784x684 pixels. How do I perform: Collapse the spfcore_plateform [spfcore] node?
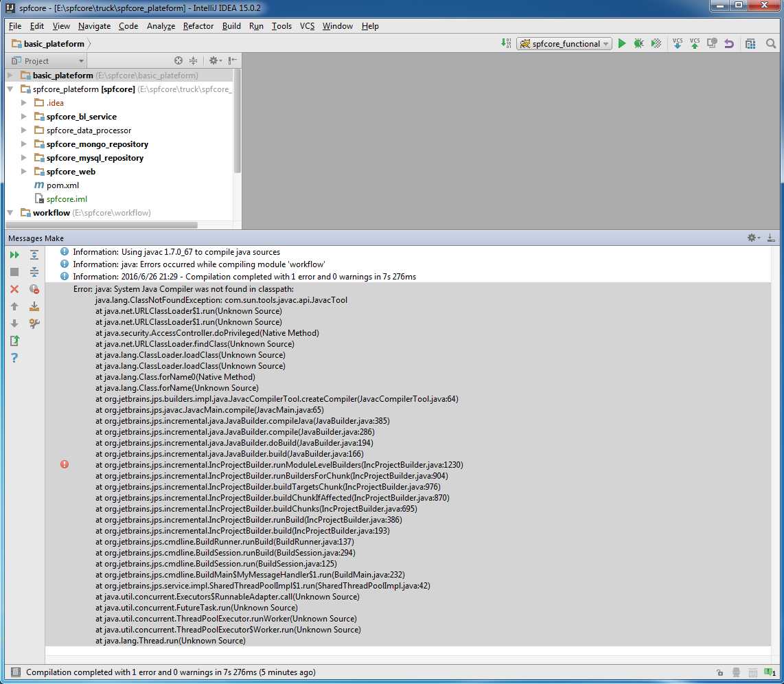[x=10, y=89]
